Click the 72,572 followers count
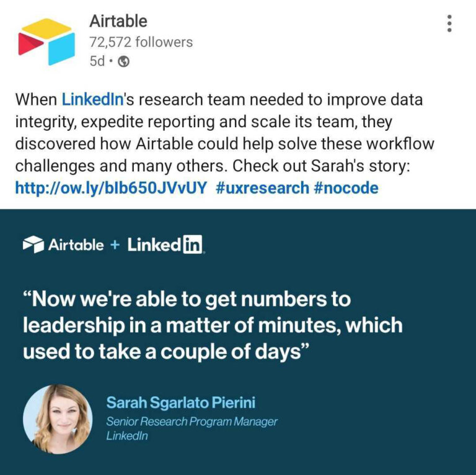The height and width of the screenshot is (475, 476). 141,42
